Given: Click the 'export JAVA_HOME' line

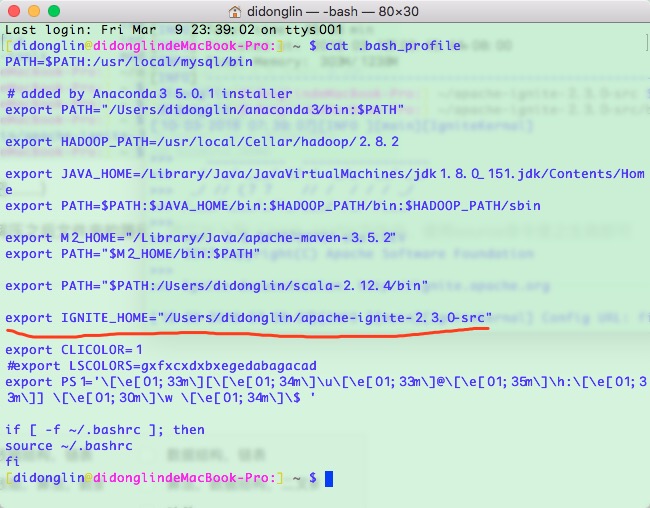Looking at the screenshot, I should [x=325, y=182].
